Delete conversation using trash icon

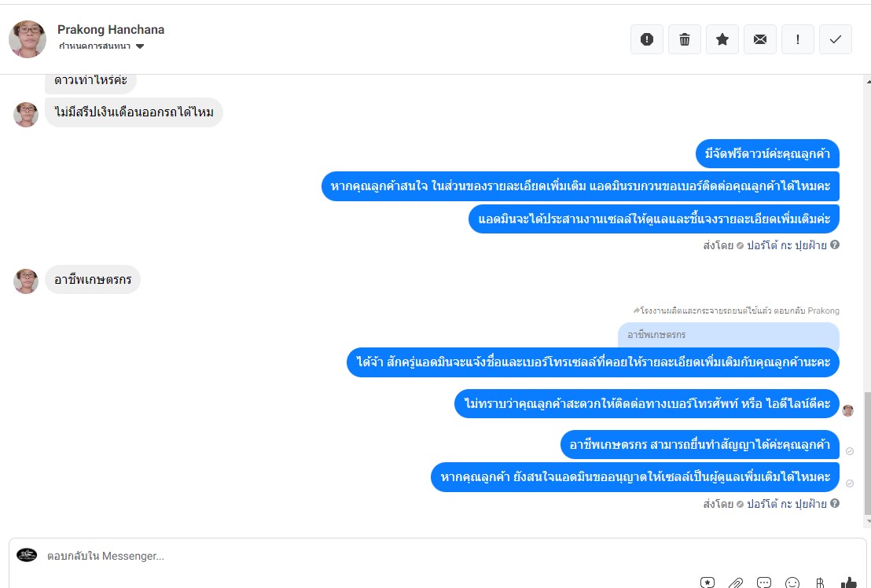click(685, 39)
